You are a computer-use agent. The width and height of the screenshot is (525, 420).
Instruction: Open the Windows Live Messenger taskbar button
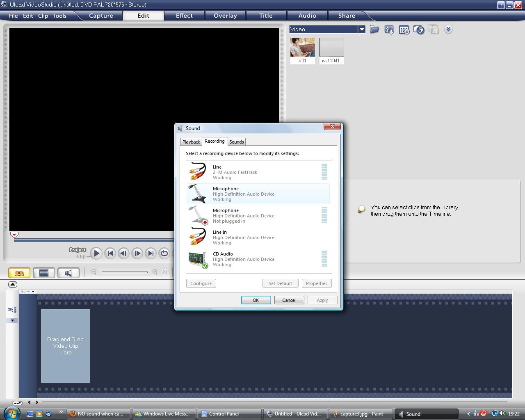click(x=164, y=414)
